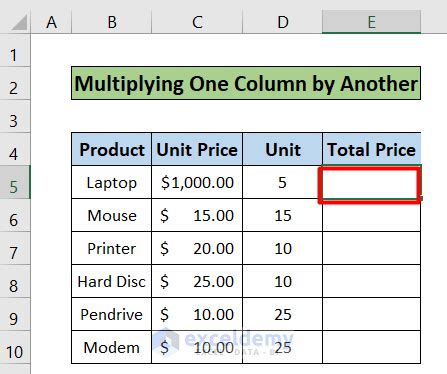
Task: Select column C header
Action: coord(197,23)
